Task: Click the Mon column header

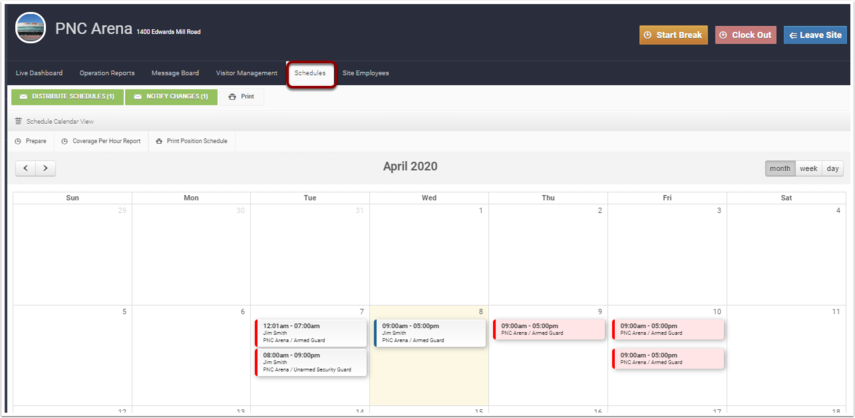Action: pos(191,198)
